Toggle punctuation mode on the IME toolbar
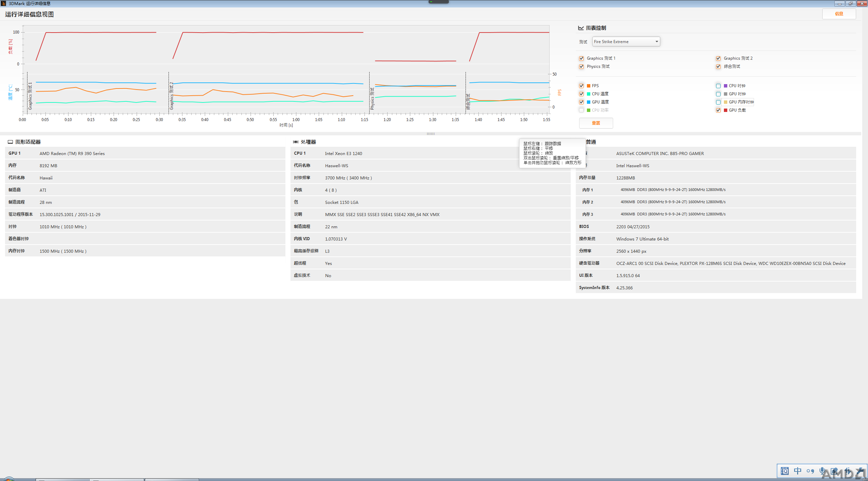868x481 pixels. (810, 471)
